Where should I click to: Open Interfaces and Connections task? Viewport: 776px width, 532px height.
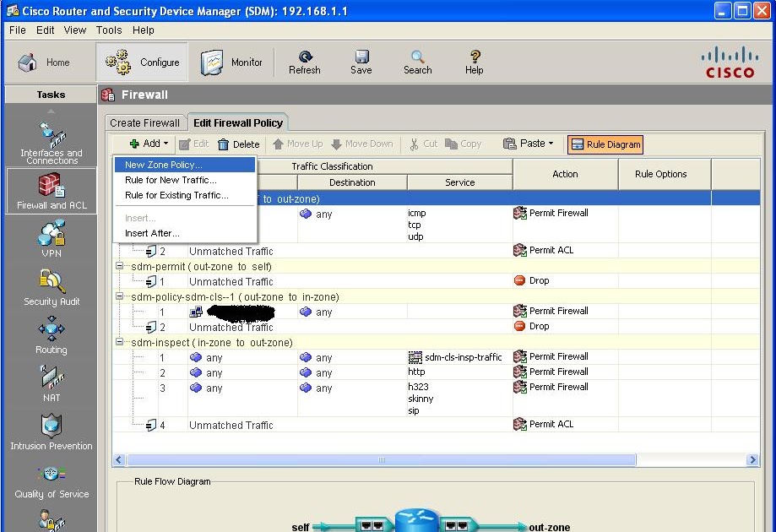coord(52,142)
